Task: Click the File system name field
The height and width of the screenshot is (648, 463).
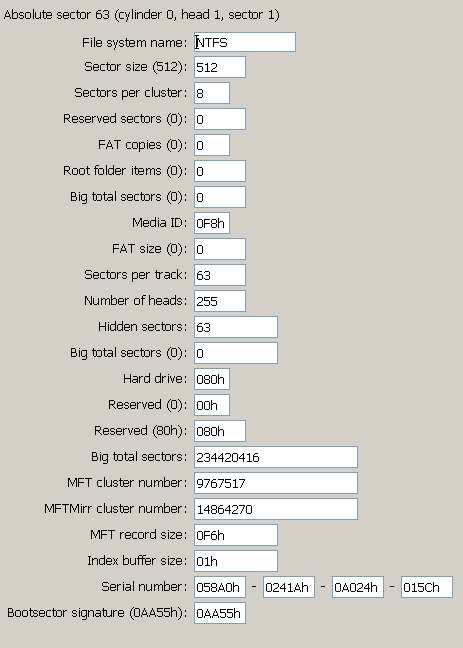Action: click(245, 42)
